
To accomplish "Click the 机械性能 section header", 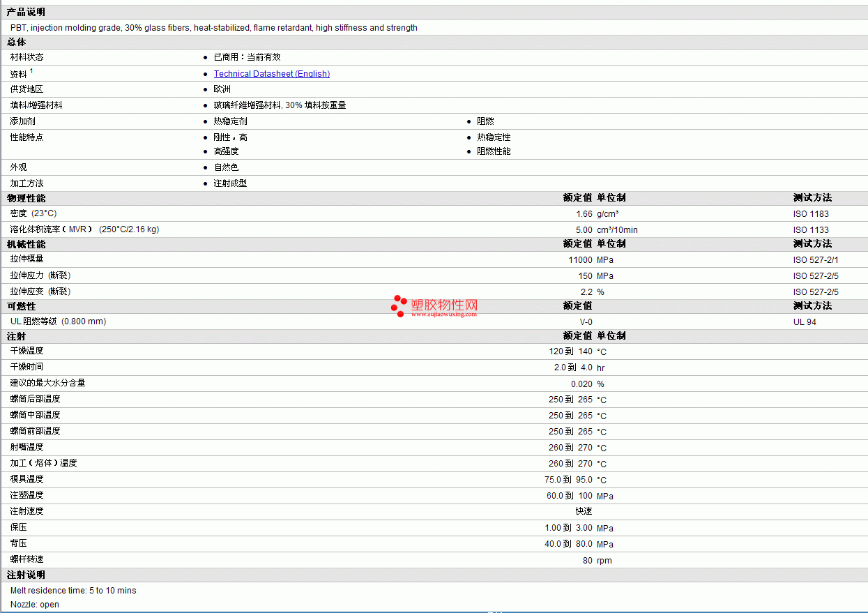I will pos(26,244).
